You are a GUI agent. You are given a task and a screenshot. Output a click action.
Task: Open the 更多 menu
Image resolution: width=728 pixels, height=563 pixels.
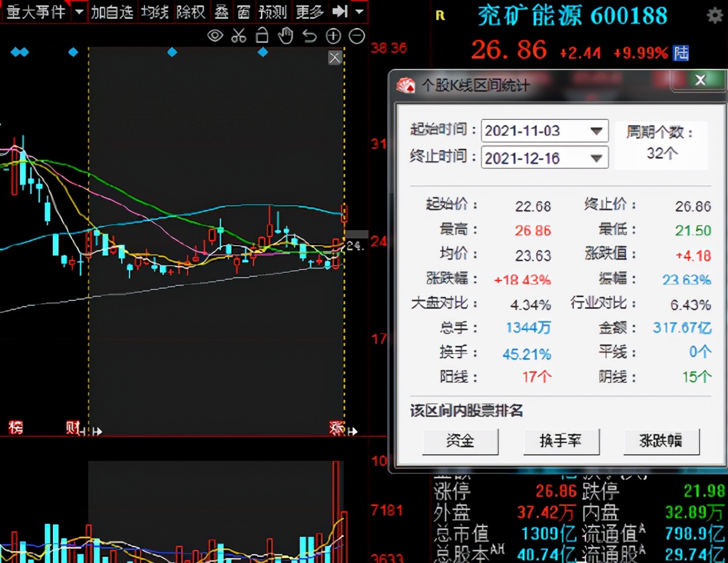pos(309,11)
